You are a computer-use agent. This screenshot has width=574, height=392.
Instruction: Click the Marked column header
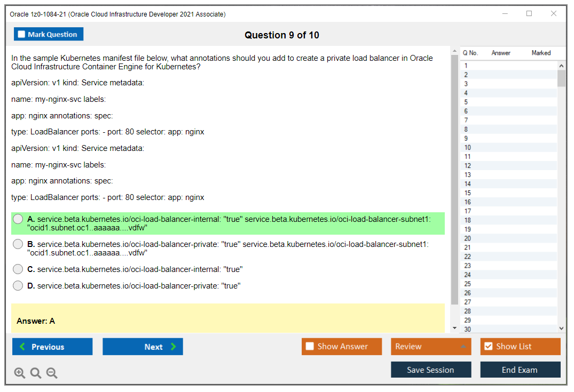541,53
